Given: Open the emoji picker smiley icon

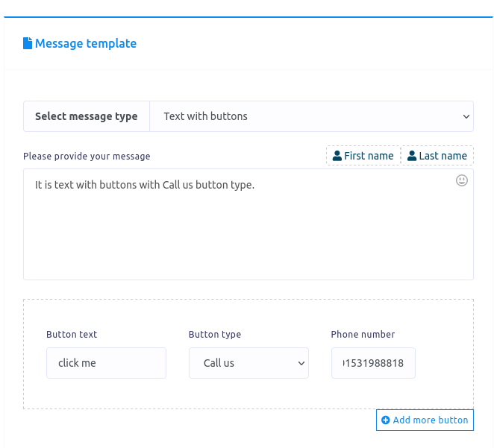Looking at the screenshot, I should click(x=462, y=180).
